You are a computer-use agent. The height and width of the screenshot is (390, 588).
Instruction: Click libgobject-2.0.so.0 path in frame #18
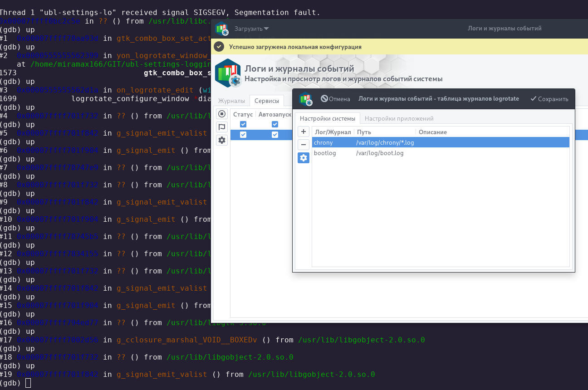[x=230, y=357]
